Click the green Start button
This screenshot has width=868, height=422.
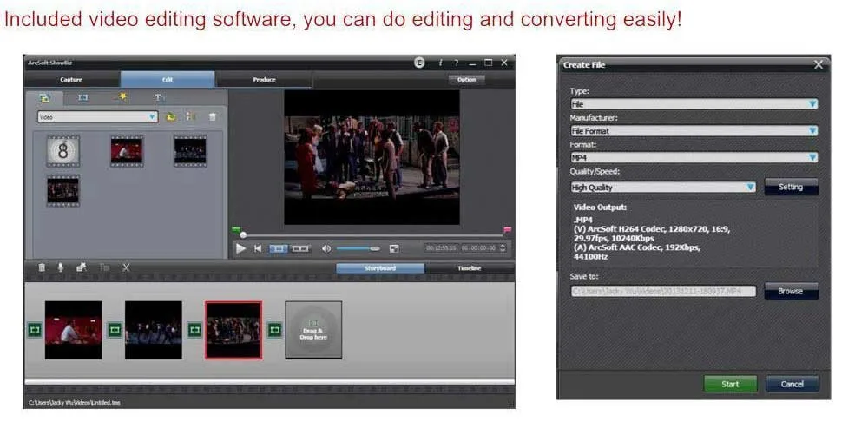pos(730,384)
